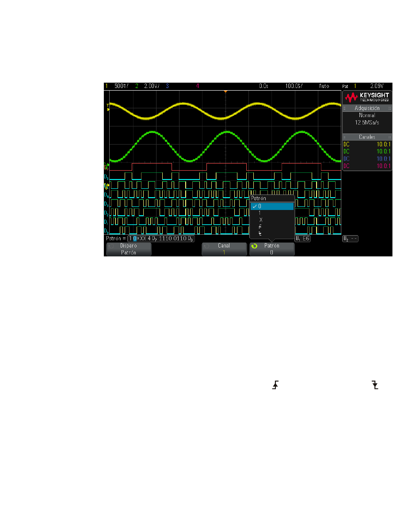Click the Keysight Technologies logo
The height and width of the screenshot is (515, 420).
tap(367, 97)
